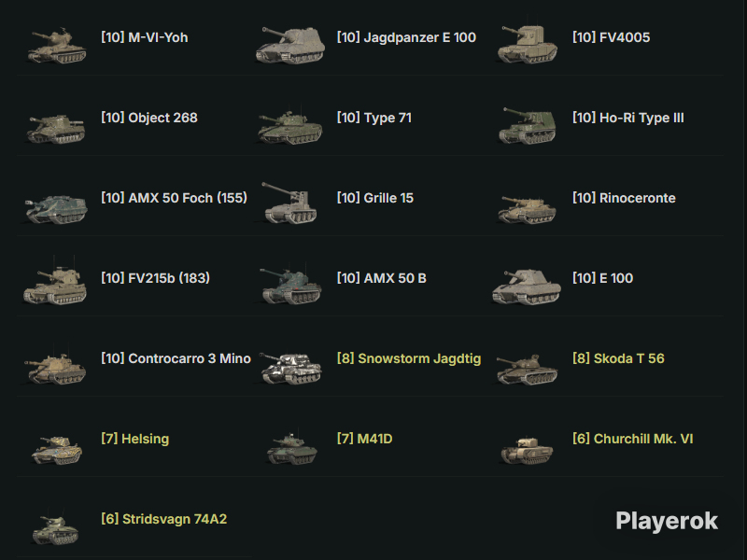The width and height of the screenshot is (747, 560).
Task: Select the Object 268 tank icon
Action: (x=56, y=129)
